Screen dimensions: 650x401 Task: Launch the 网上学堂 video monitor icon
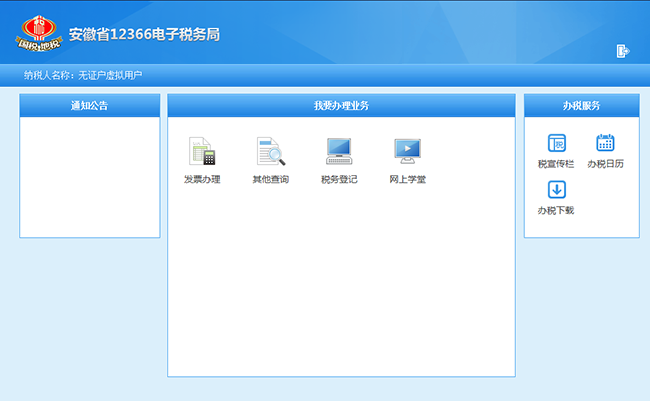tap(407, 152)
